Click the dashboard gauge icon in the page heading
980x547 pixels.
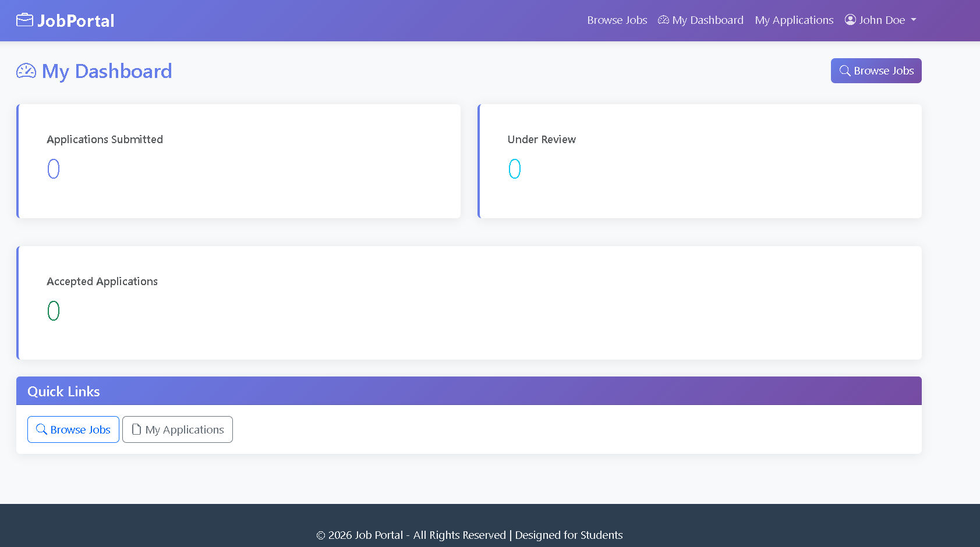click(x=26, y=71)
